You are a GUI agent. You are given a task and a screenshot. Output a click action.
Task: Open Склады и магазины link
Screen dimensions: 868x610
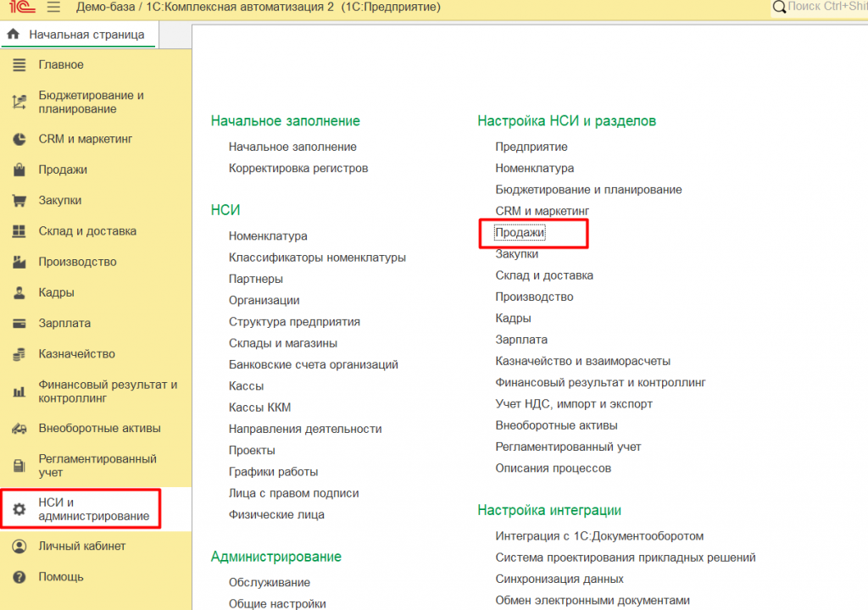pyautogui.click(x=283, y=343)
